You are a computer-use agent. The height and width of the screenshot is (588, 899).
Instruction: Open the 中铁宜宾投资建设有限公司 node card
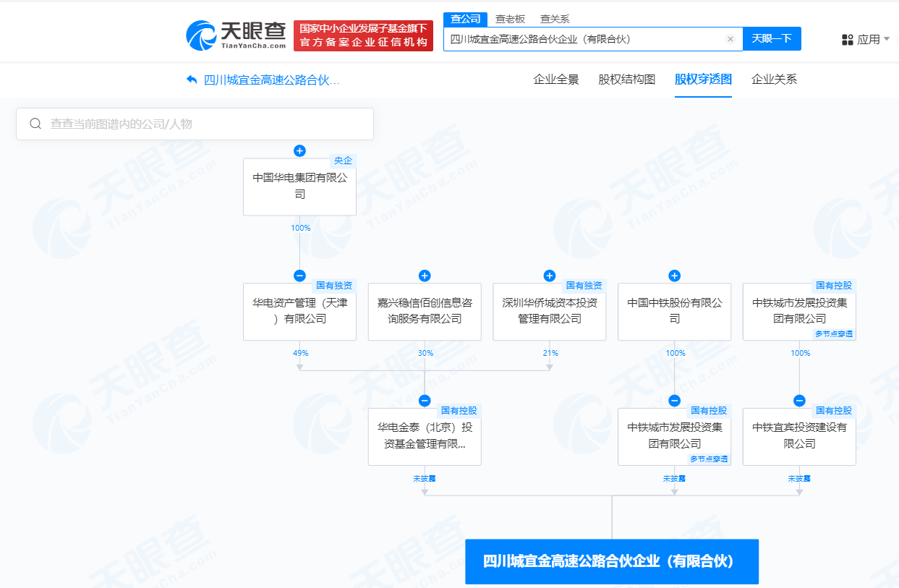799,436
